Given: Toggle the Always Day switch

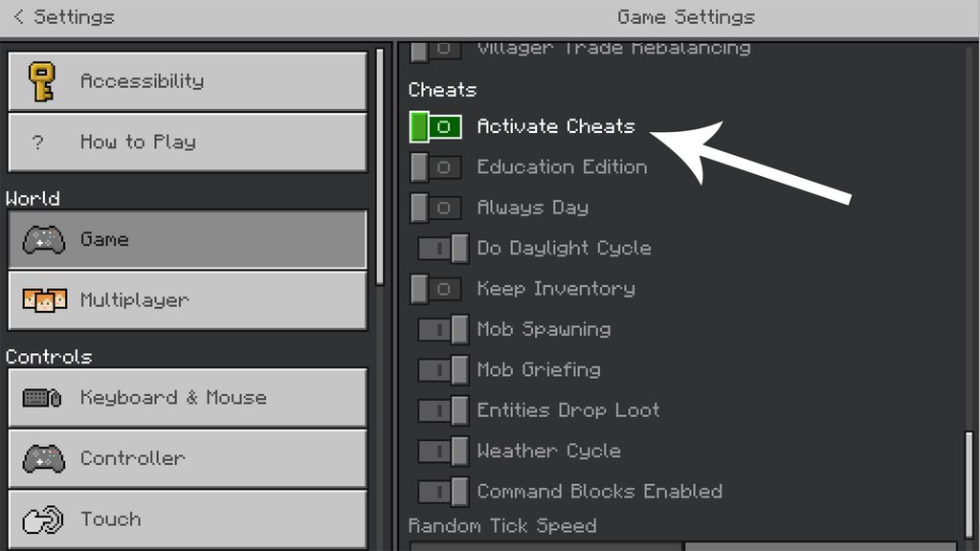Looking at the screenshot, I should coord(435,208).
